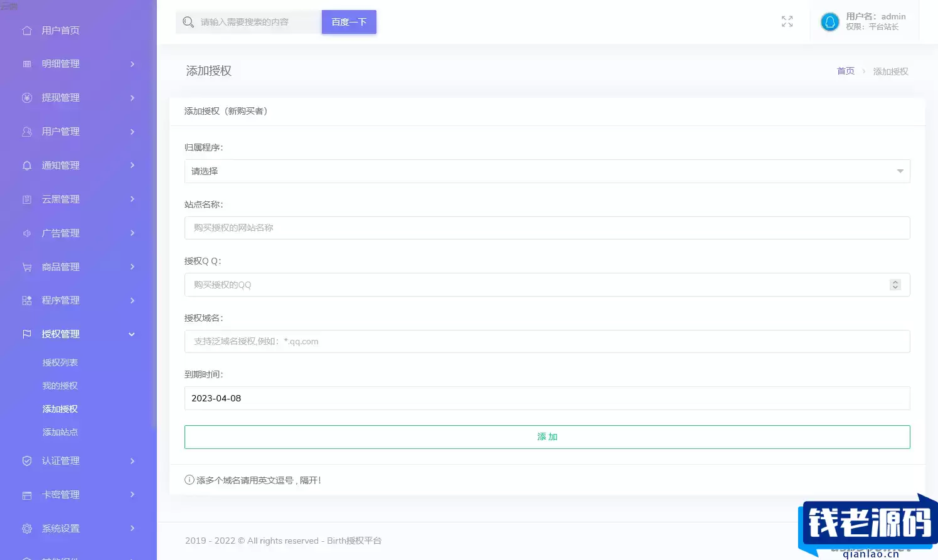Screen dimensions: 938x560
Task: Click the card icon beside 卡密管理
Action: click(27, 495)
